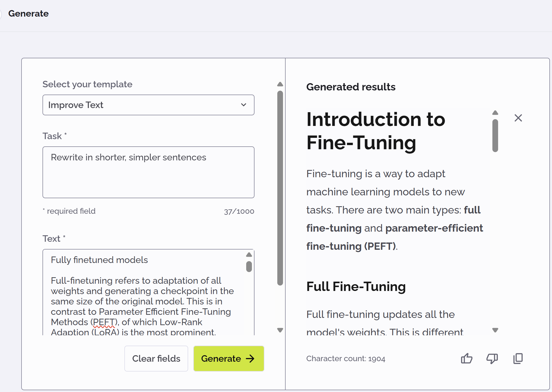The height and width of the screenshot is (392, 552).
Task: Click the Text area scrollbar thumb
Action: [x=249, y=267]
